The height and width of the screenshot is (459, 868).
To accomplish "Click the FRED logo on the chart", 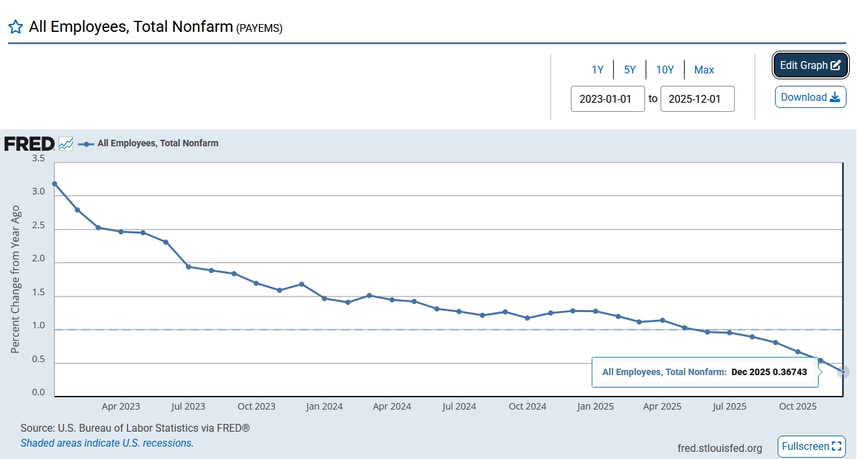I will (29, 144).
